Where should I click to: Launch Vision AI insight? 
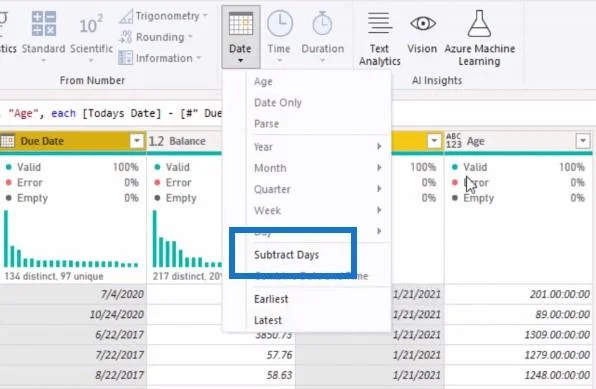pyautogui.click(x=422, y=32)
